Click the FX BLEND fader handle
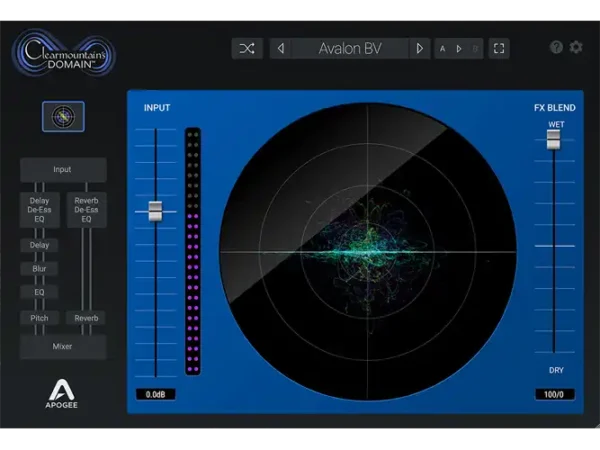This screenshot has height=450, width=600. tap(553, 140)
